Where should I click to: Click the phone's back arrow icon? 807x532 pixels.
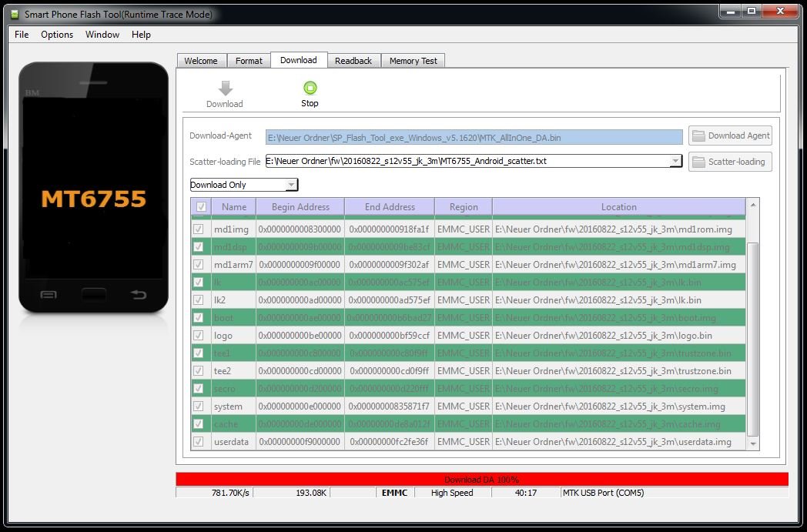pos(138,294)
